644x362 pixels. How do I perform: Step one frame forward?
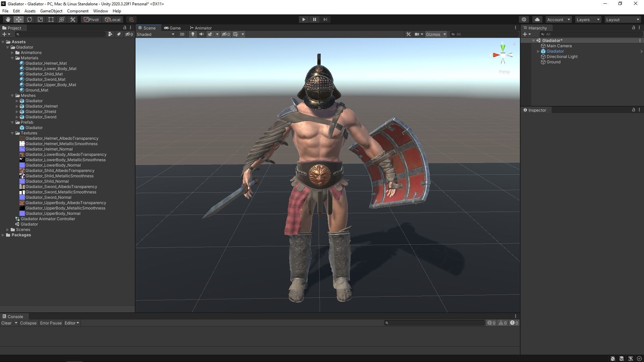click(x=325, y=19)
